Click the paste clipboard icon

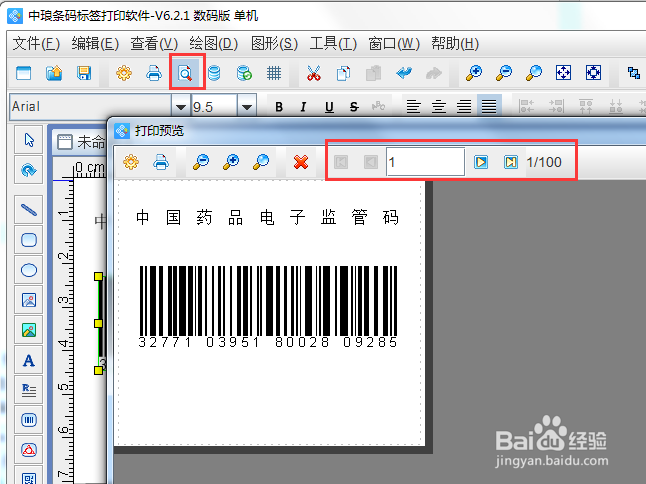(374, 73)
